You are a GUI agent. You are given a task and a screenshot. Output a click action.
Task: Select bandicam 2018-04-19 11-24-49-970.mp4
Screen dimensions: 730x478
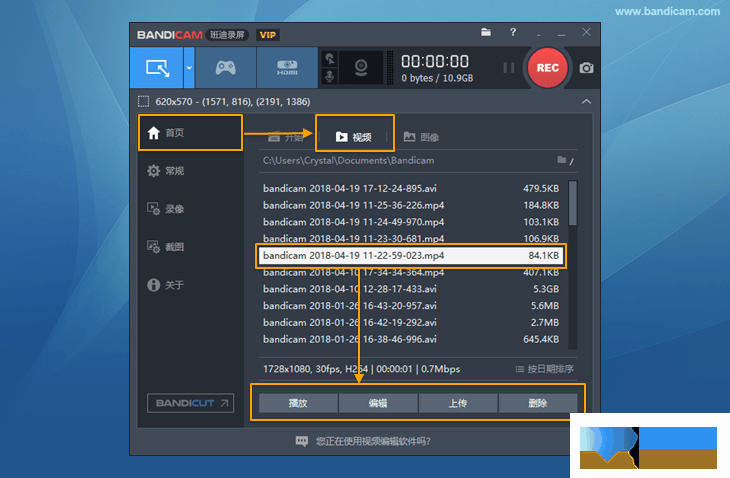click(x=411, y=222)
